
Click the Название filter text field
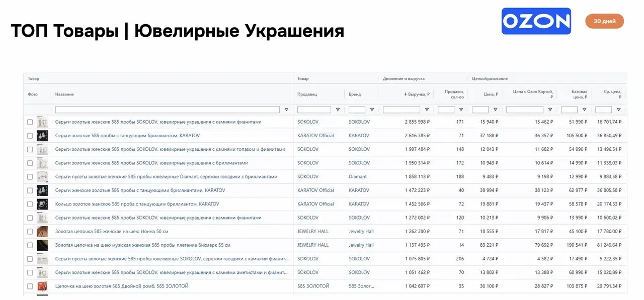click(x=167, y=110)
